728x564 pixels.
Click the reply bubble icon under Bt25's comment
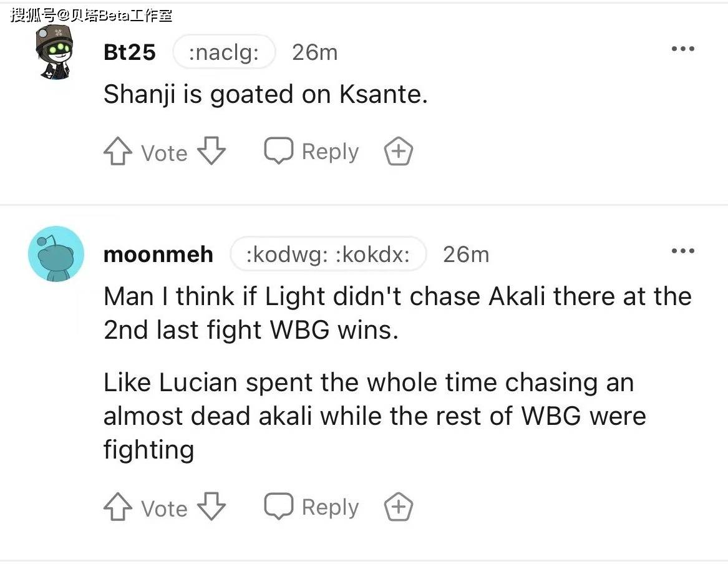click(x=279, y=151)
